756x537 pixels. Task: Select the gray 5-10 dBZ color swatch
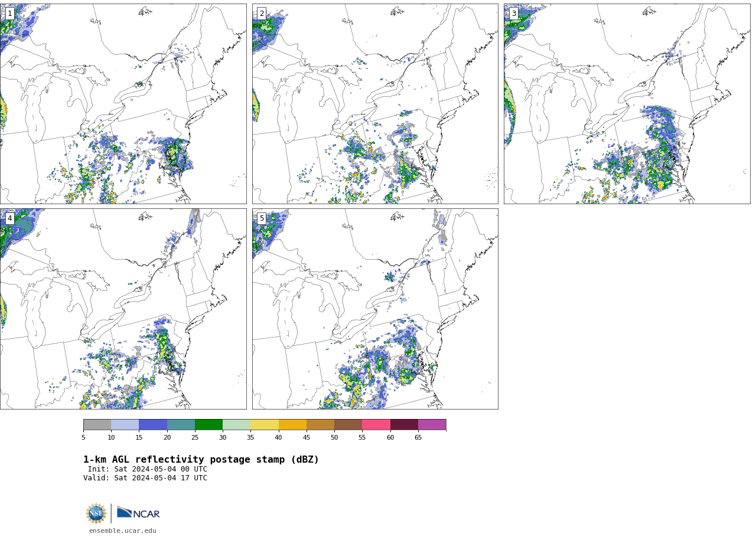click(97, 425)
